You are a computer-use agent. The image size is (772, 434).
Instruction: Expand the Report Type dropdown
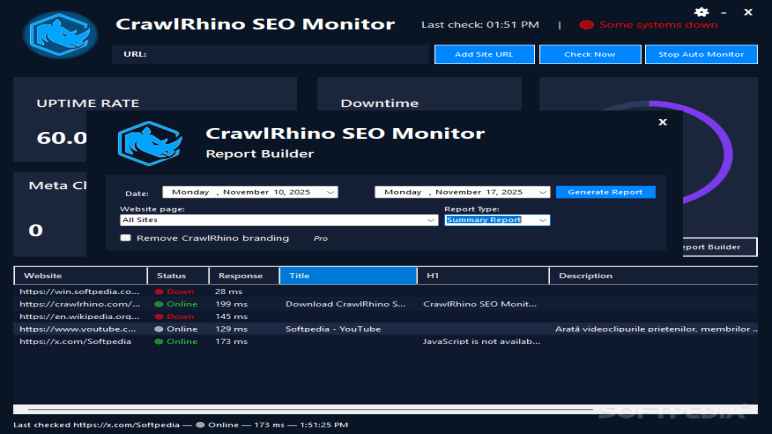point(543,220)
